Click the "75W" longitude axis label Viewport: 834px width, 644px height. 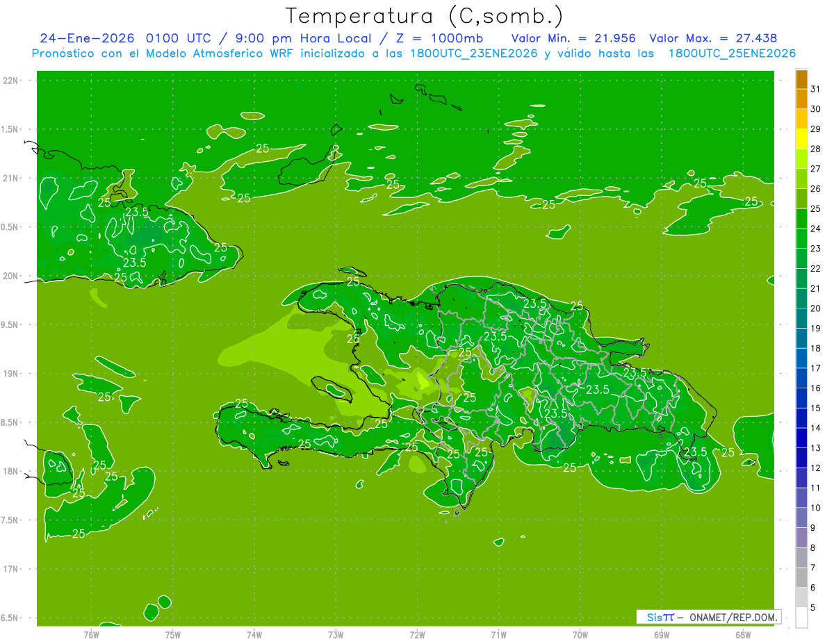[172, 635]
